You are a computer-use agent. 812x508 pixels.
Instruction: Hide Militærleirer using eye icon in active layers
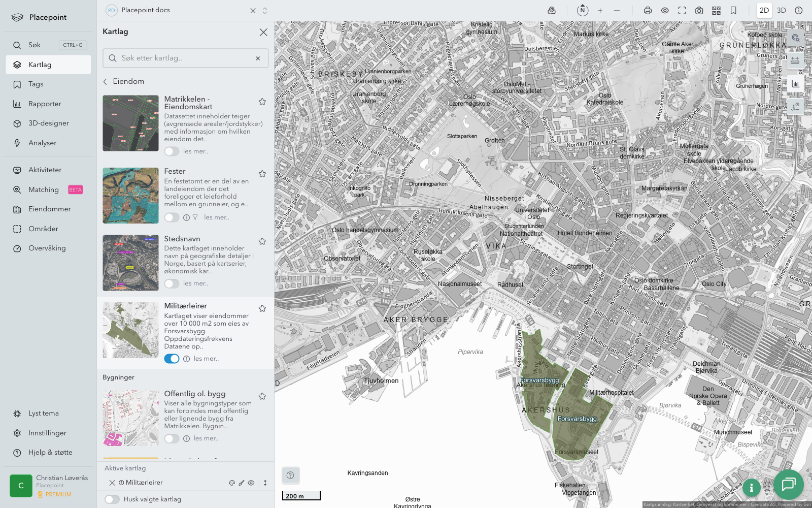point(251,483)
